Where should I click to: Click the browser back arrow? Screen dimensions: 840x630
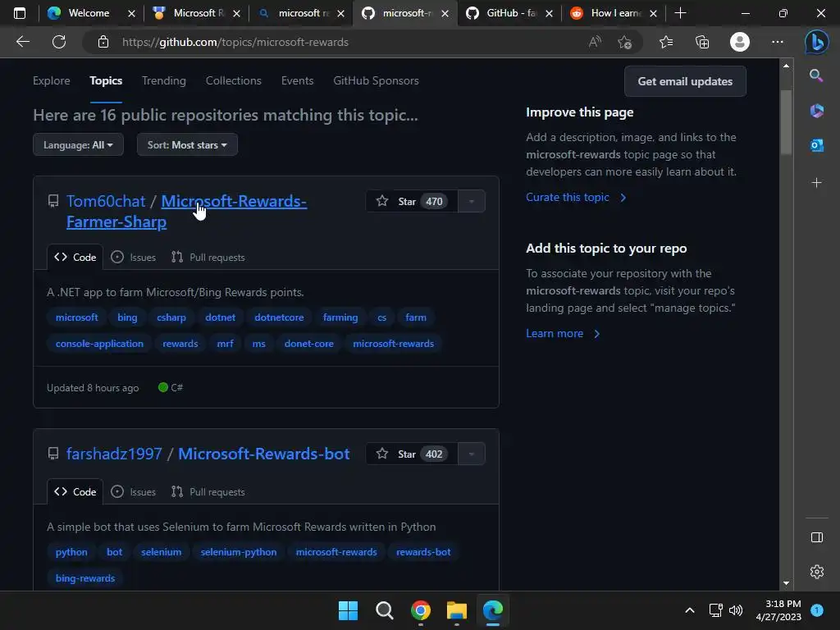(23, 42)
